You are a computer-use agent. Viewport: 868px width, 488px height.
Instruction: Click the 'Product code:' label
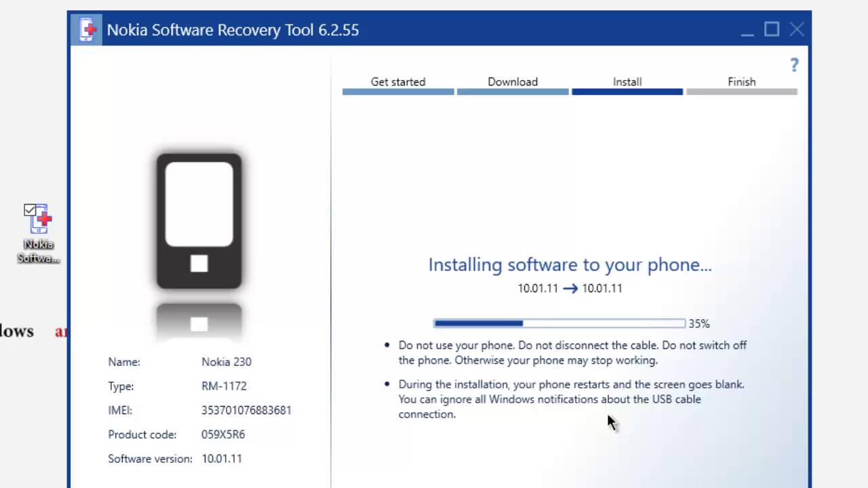(142, 434)
